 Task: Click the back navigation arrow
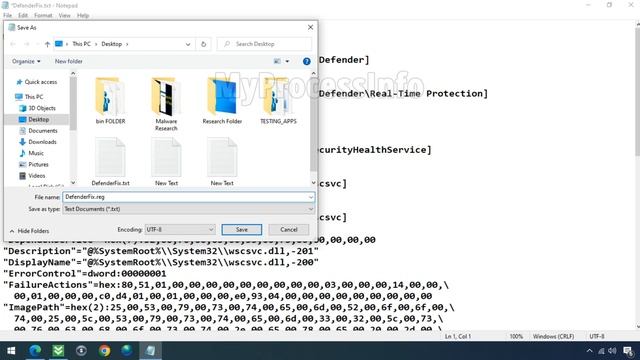point(13,44)
